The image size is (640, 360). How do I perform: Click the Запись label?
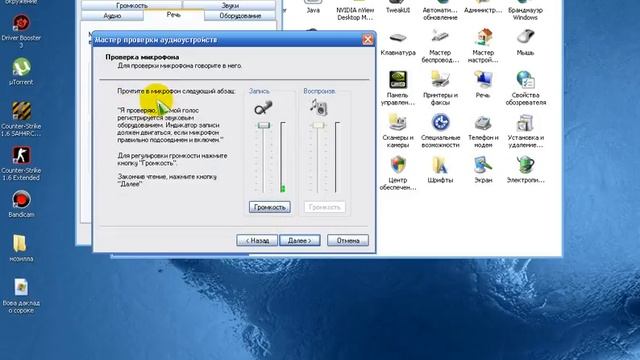[259, 91]
